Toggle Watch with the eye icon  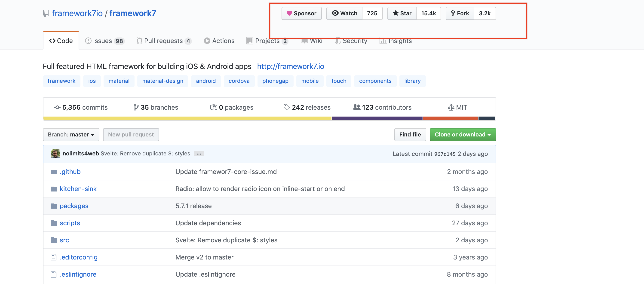pos(344,13)
